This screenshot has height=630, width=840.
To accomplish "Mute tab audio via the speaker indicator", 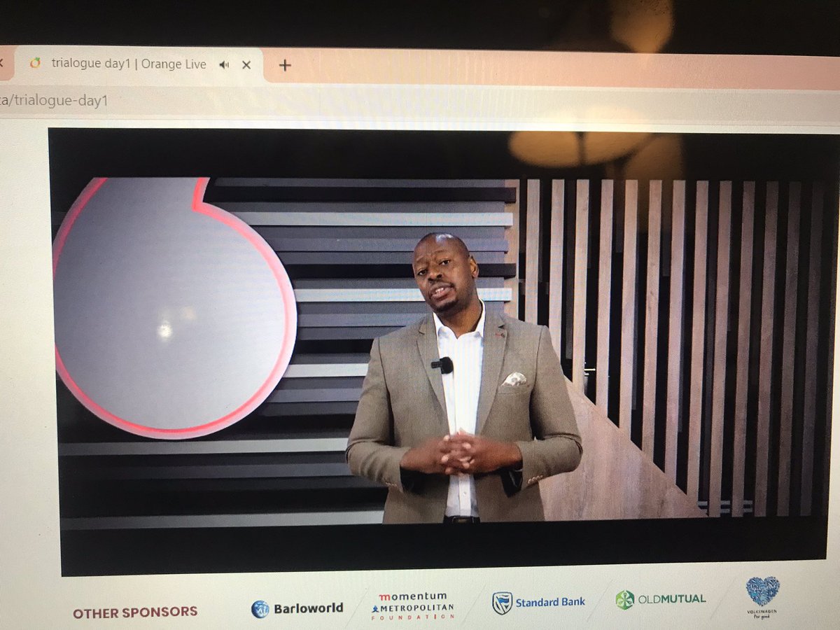I will pos(223,64).
